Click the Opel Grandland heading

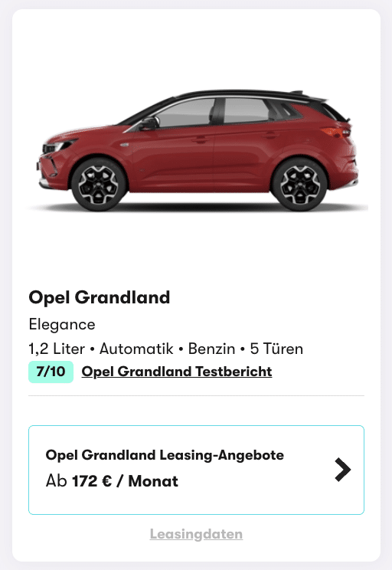tap(100, 297)
